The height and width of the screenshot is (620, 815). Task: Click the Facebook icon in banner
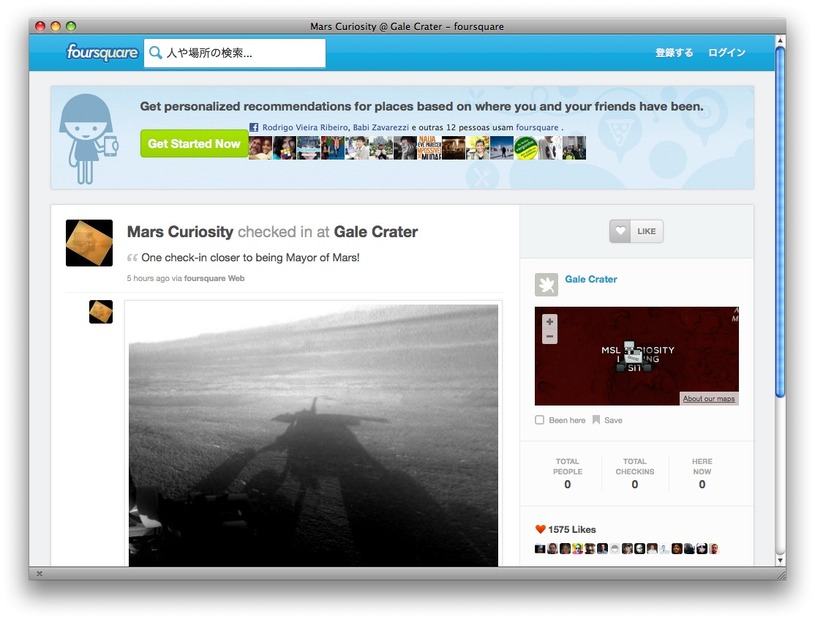[x=254, y=127]
